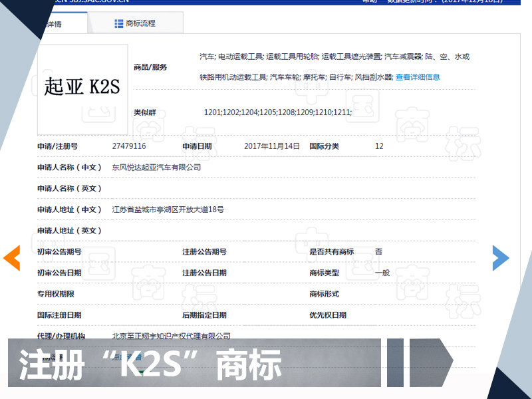This screenshot has height=399, width=532.
Task: Click the 优先权日期 label
Action: [x=328, y=315]
